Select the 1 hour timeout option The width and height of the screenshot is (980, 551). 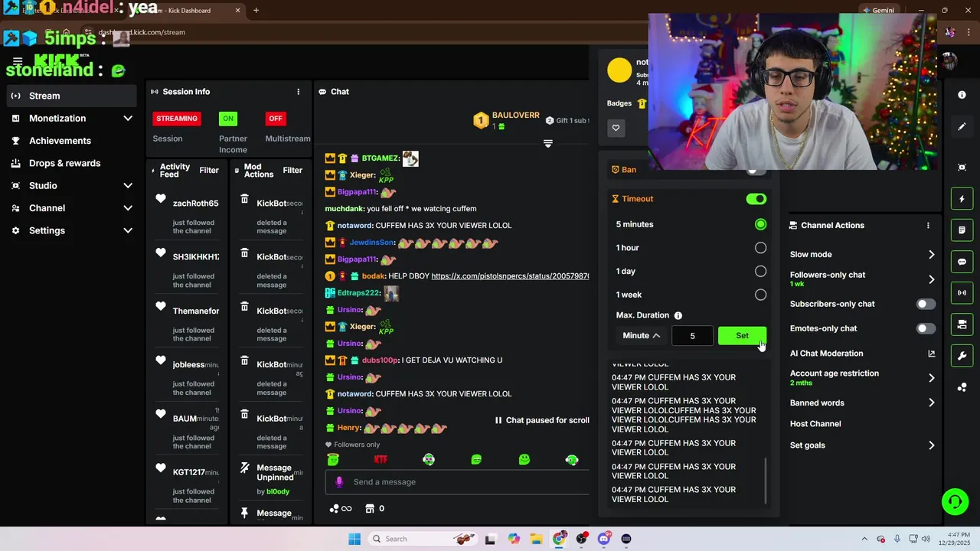pyautogui.click(x=760, y=248)
